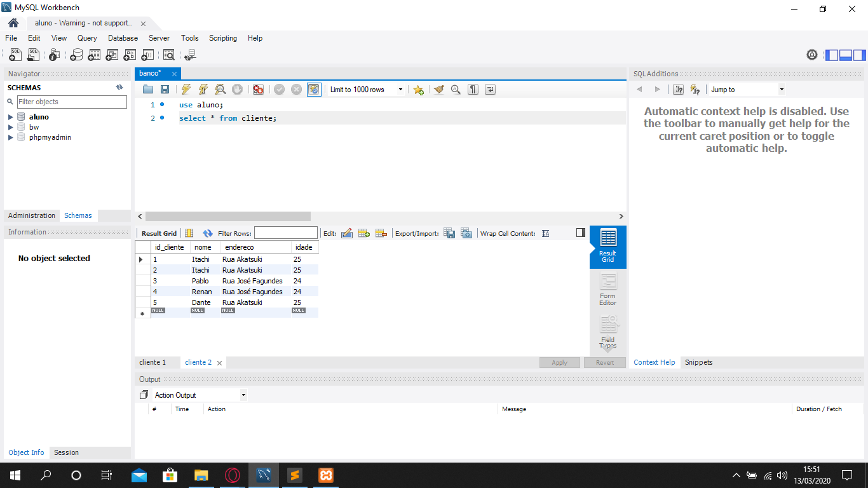Viewport: 868px width, 488px height.
Task: Search table data icon
Action: [x=168, y=55]
